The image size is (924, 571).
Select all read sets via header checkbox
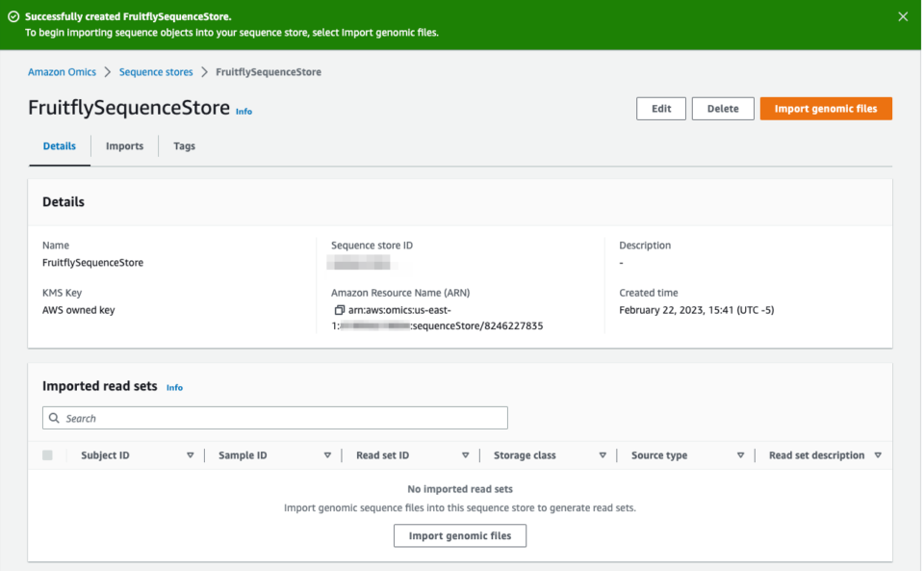coord(46,454)
